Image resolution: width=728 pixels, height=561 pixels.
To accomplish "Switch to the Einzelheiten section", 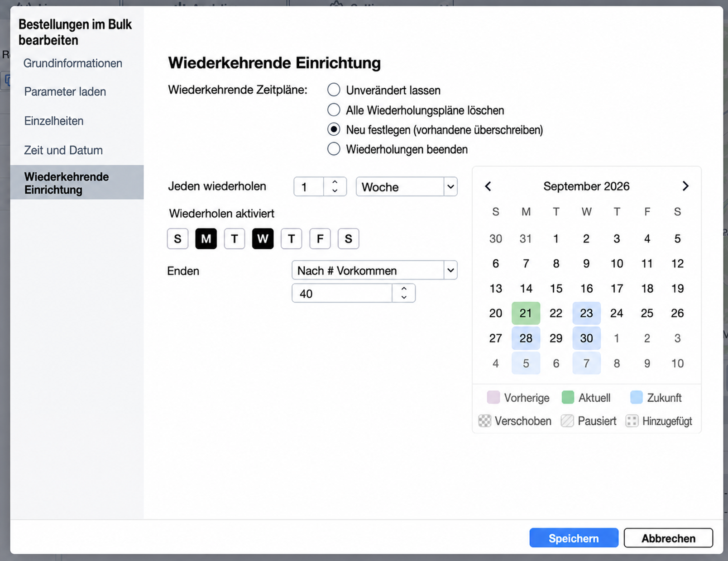I will pyautogui.click(x=54, y=121).
